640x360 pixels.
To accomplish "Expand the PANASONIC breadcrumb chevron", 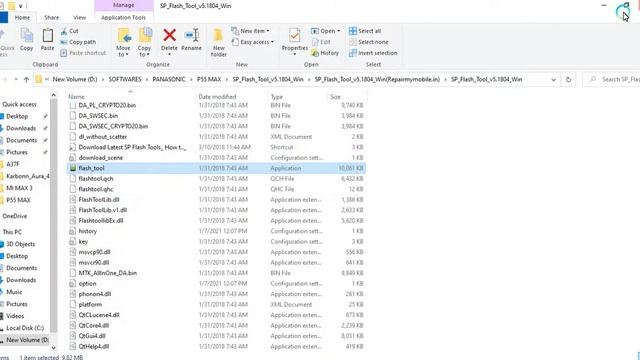I will [191, 80].
